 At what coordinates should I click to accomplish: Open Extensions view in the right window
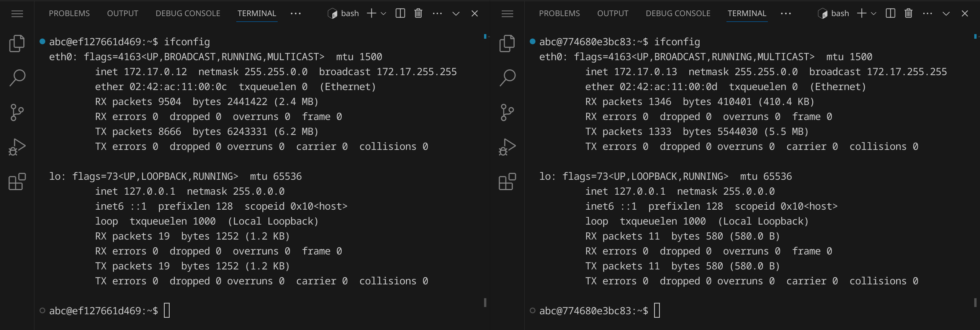pyautogui.click(x=507, y=182)
